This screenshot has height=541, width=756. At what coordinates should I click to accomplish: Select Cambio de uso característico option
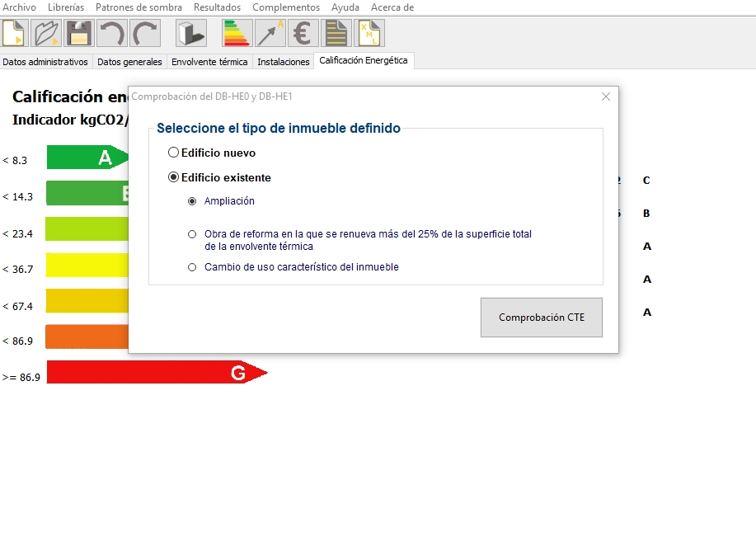192,267
